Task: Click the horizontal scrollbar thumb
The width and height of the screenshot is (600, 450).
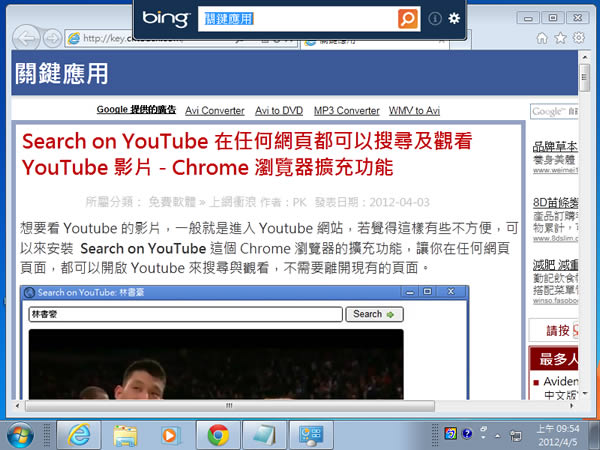Action: [x=230, y=406]
